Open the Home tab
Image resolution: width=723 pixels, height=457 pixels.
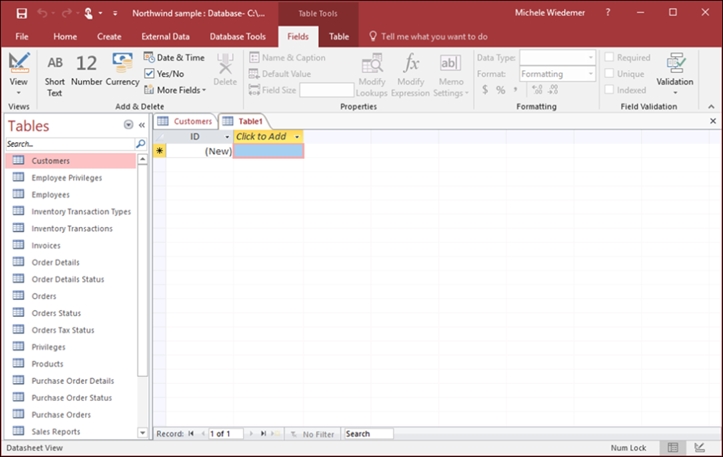click(x=65, y=36)
